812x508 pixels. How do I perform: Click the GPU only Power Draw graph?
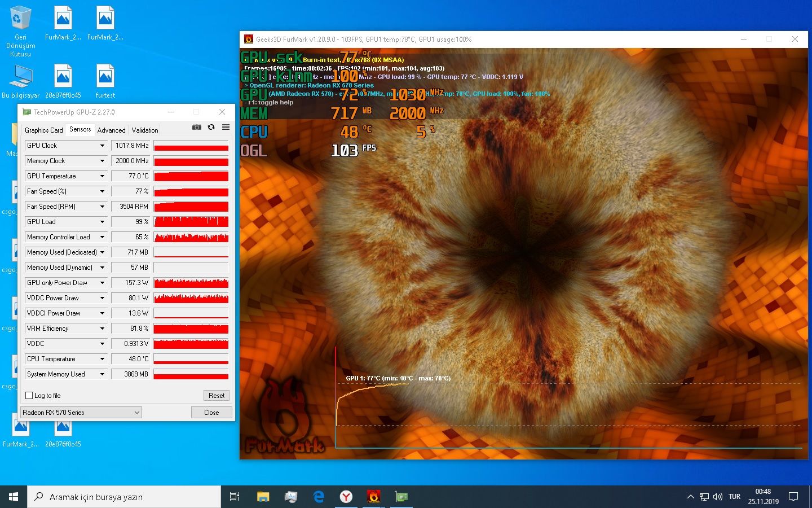click(191, 283)
